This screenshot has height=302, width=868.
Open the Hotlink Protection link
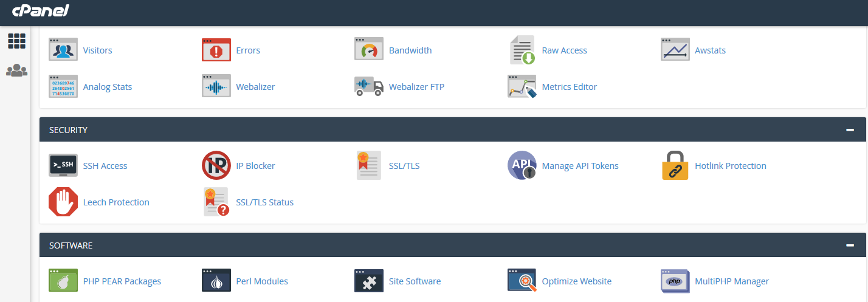point(731,166)
